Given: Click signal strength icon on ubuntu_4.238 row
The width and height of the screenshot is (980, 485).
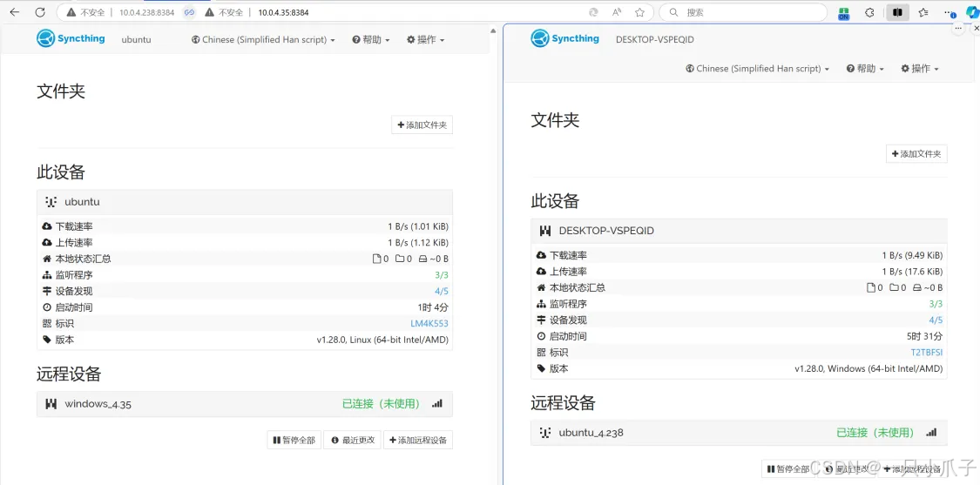Looking at the screenshot, I should 931,433.
